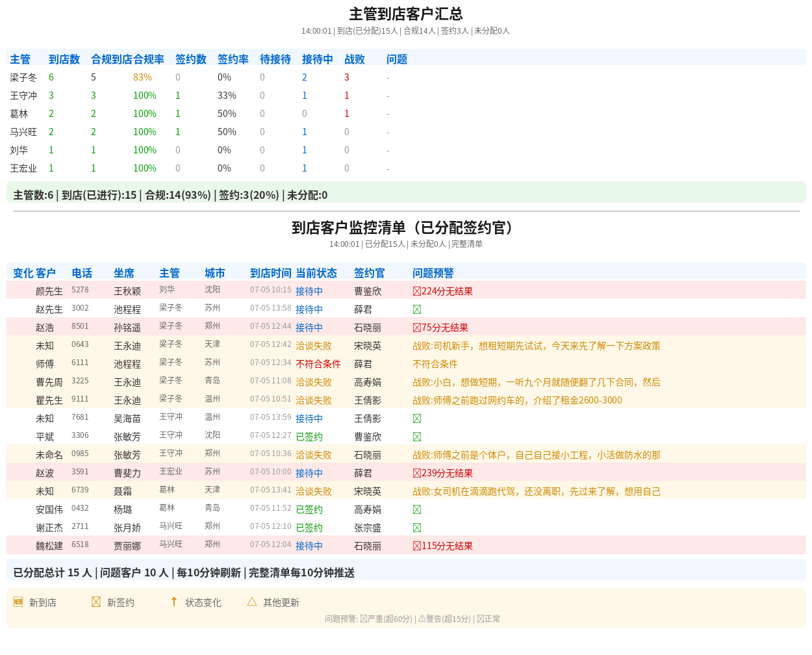812x655 pixels.
Task: Select the 签约官 column header
Action: [x=370, y=273]
